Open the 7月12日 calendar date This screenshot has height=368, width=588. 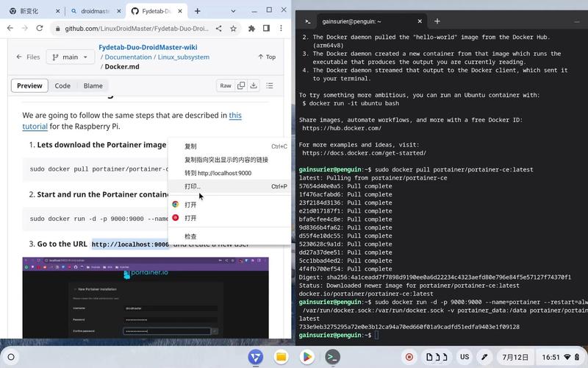click(x=515, y=357)
